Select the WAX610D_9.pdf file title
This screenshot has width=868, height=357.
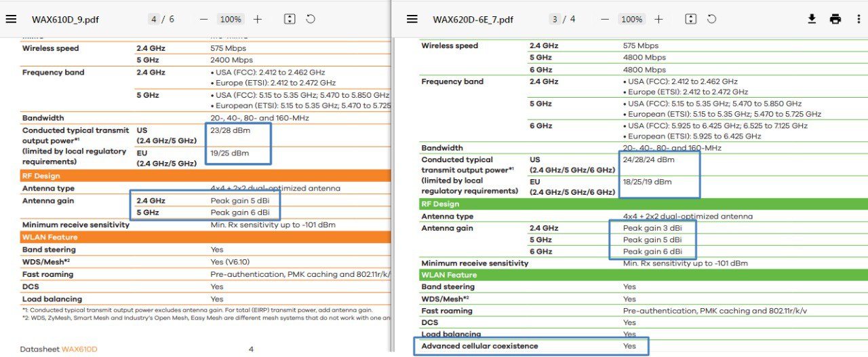65,20
